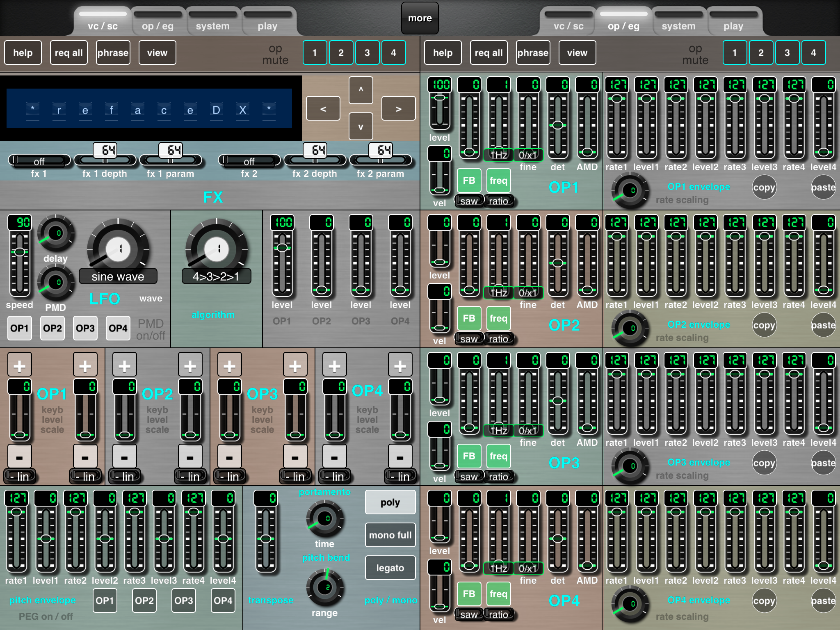Change OP4 saw waveform selector
Screen dimensions: 840x630
coord(469,614)
